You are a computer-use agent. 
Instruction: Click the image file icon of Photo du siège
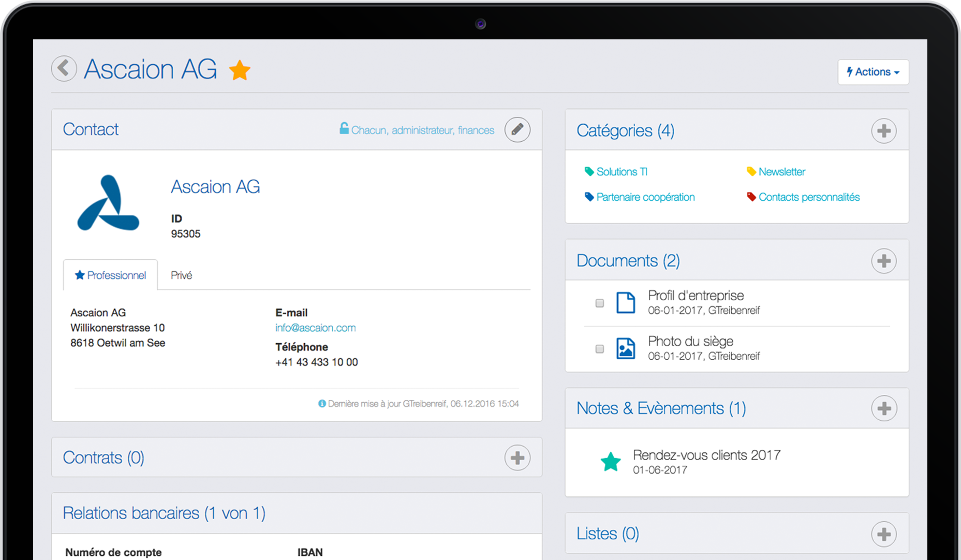tap(626, 348)
